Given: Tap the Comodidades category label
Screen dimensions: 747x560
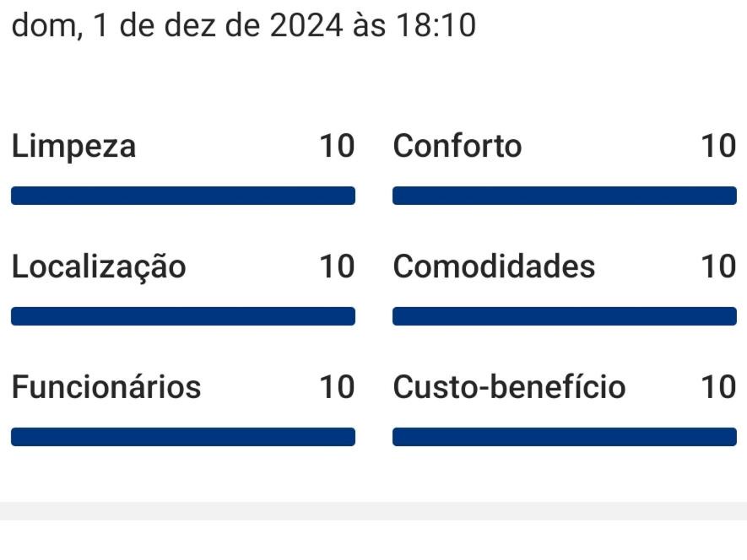Looking at the screenshot, I should pyautogui.click(x=494, y=267).
